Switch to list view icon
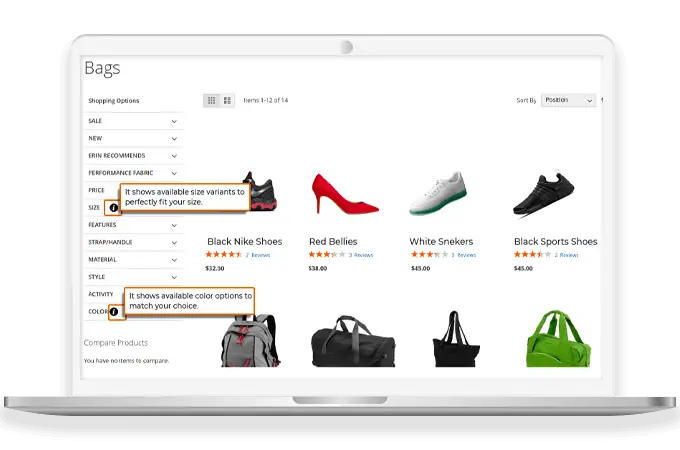 (227, 101)
